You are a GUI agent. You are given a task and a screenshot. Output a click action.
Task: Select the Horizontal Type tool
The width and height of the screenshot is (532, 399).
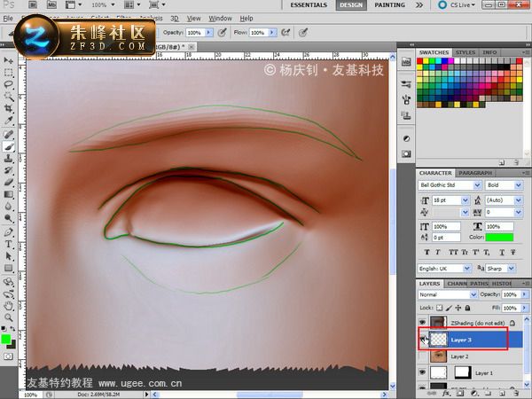pyautogui.click(x=8, y=245)
